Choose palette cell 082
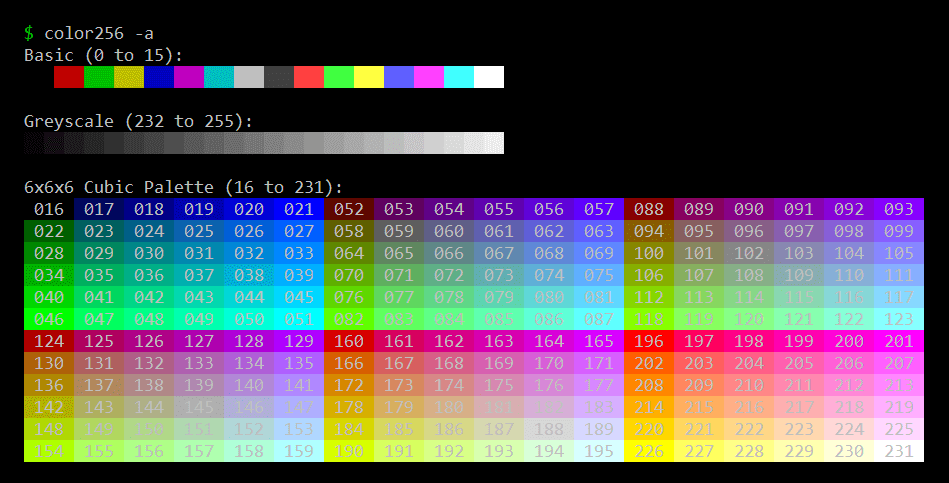The width and height of the screenshot is (949, 483). click(x=349, y=319)
